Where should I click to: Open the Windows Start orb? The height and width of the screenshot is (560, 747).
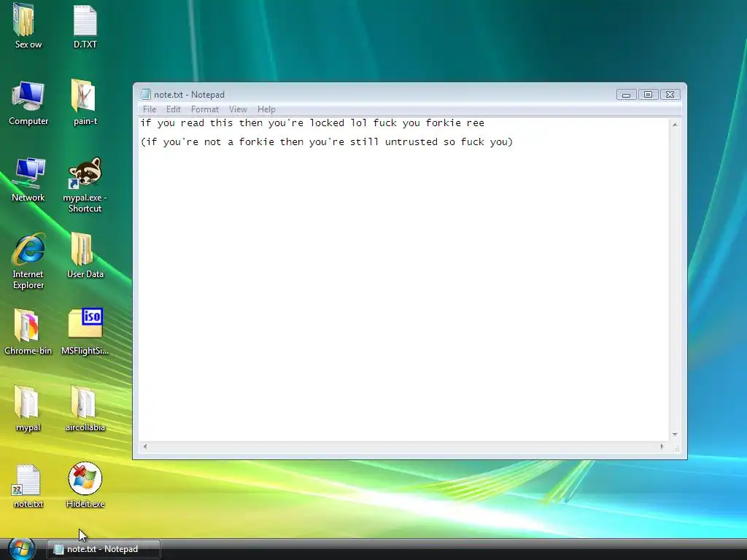pos(21,548)
